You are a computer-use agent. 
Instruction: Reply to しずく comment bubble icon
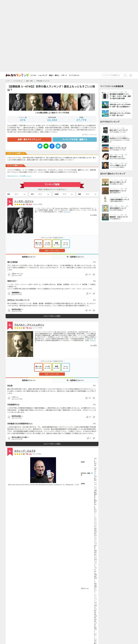[x=94, y=398]
